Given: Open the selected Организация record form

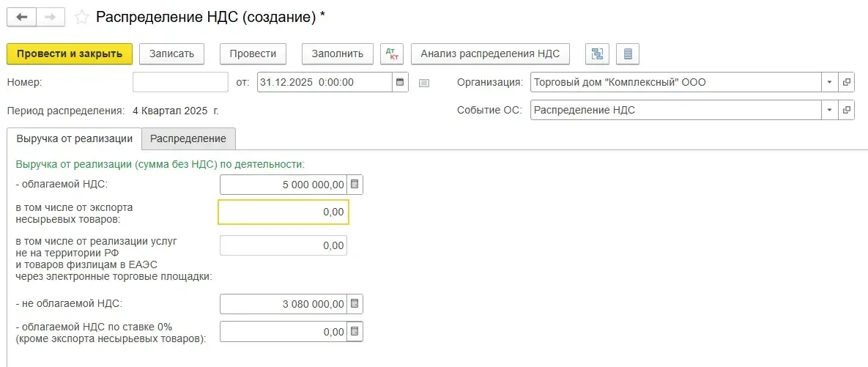Looking at the screenshot, I should (x=847, y=82).
